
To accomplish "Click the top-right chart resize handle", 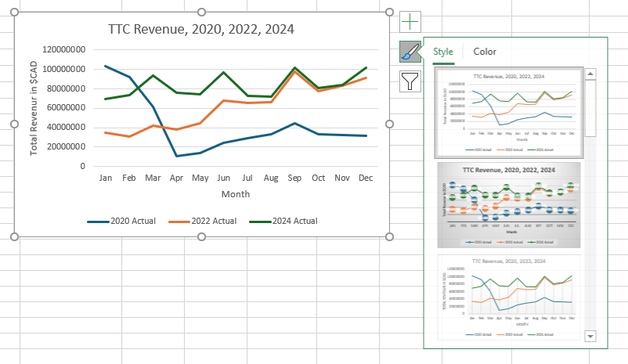I will coord(389,12).
